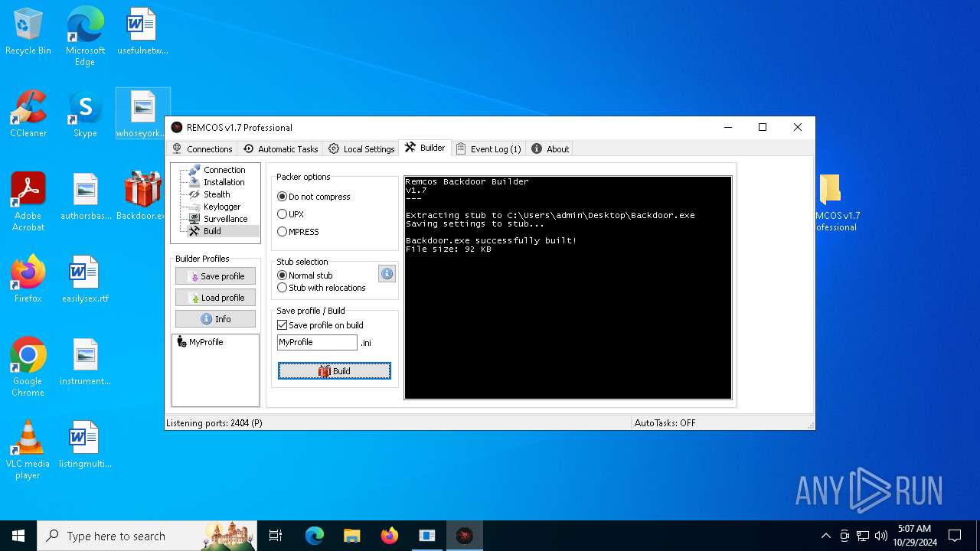
Task: Open the Event Log (1) tab
Action: coord(488,148)
